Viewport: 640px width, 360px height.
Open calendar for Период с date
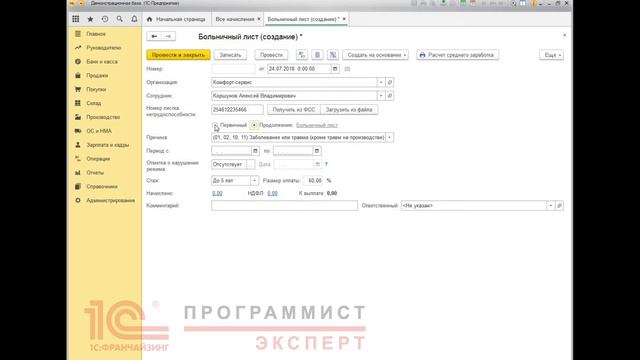[255, 151]
